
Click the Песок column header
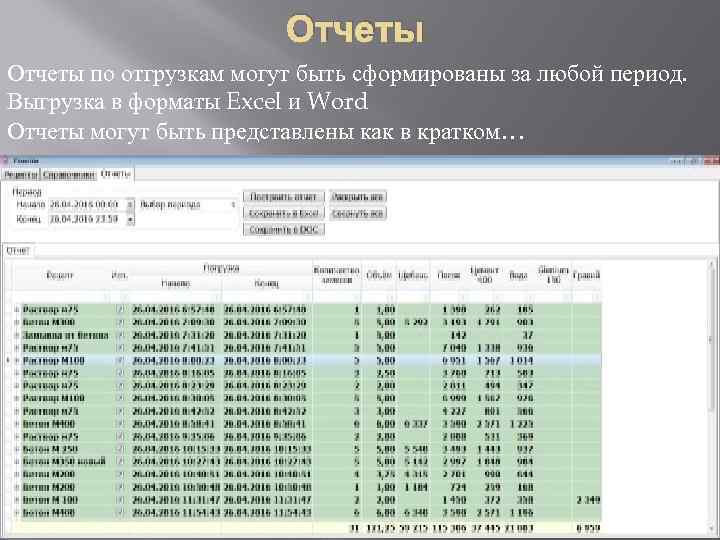[448, 276]
